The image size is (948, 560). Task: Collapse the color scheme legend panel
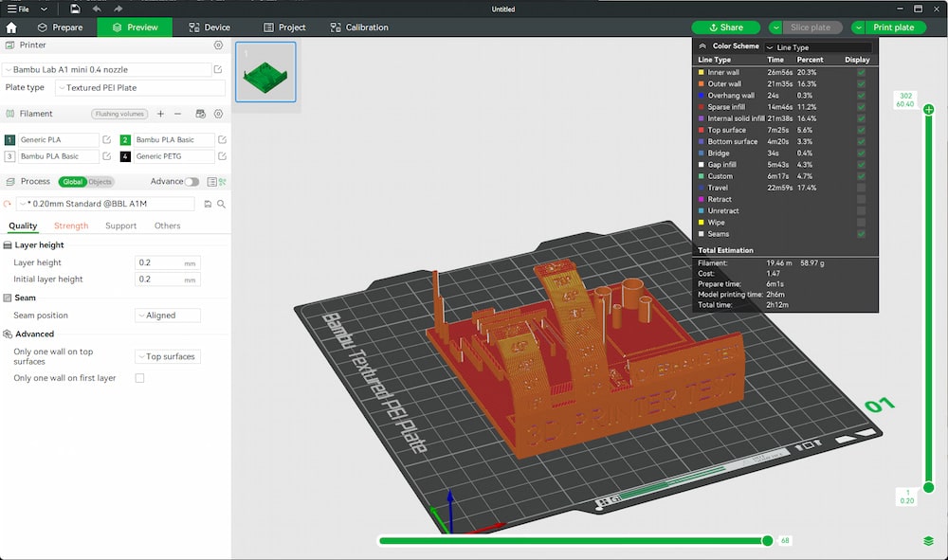tap(702, 45)
